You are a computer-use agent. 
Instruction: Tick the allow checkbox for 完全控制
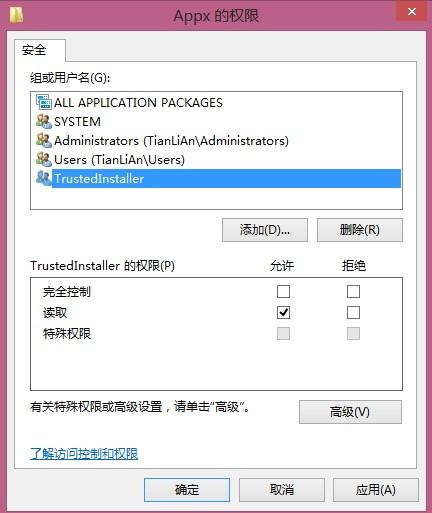(283, 291)
